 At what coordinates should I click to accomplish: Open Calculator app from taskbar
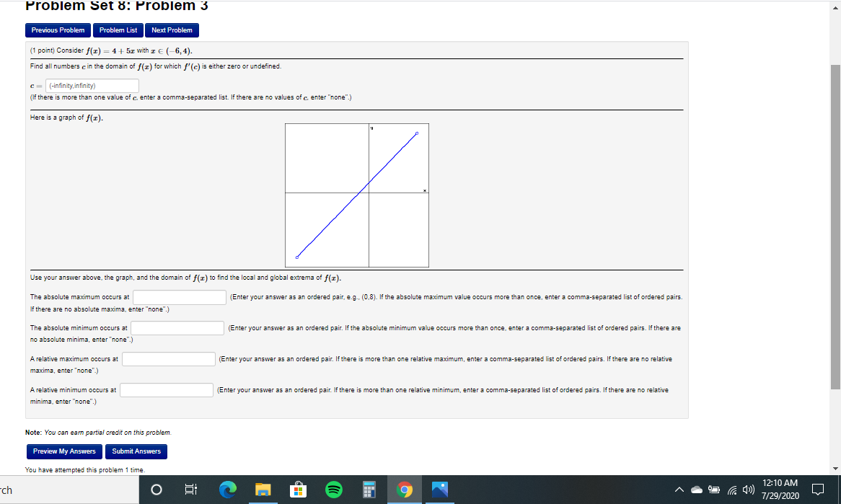(x=369, y=490)
